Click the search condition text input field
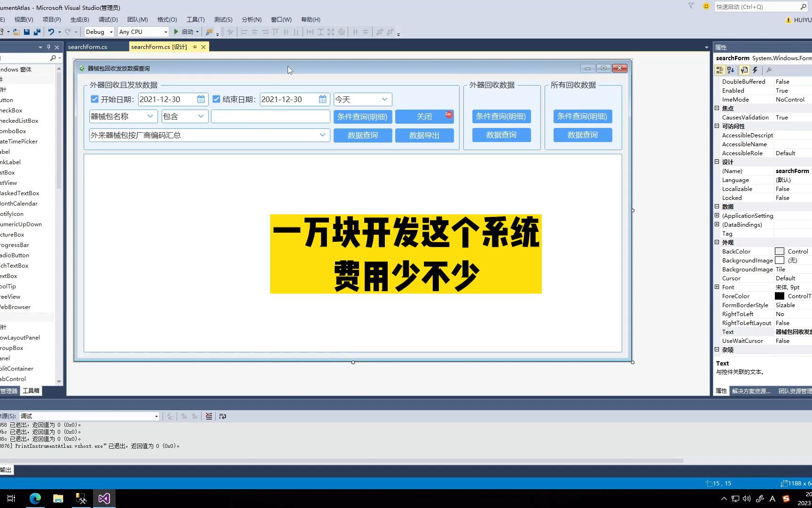This screenshot has width=812, height=508. tap(271, 116)
